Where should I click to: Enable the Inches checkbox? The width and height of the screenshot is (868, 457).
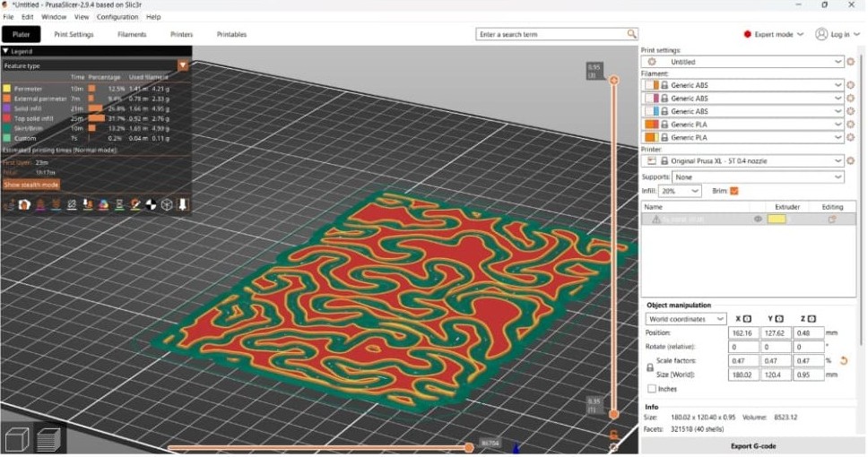pyautogui.click(x=652, y=389)
